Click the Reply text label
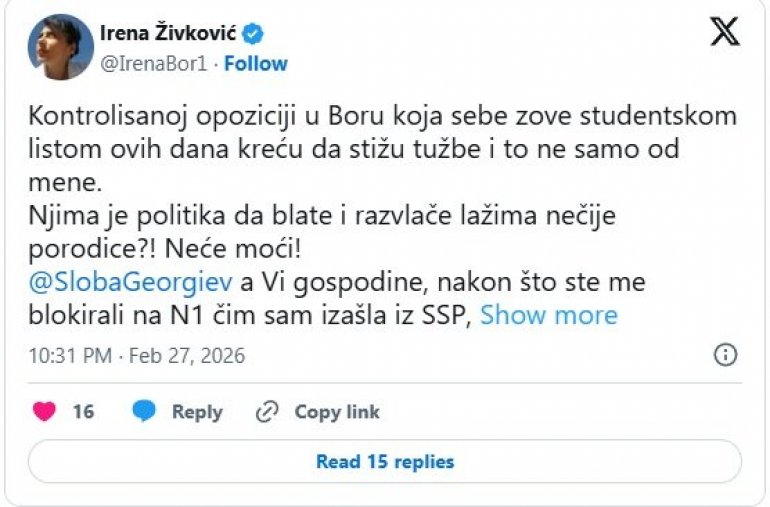Screen dimensions: 770x507 point(197,411)
